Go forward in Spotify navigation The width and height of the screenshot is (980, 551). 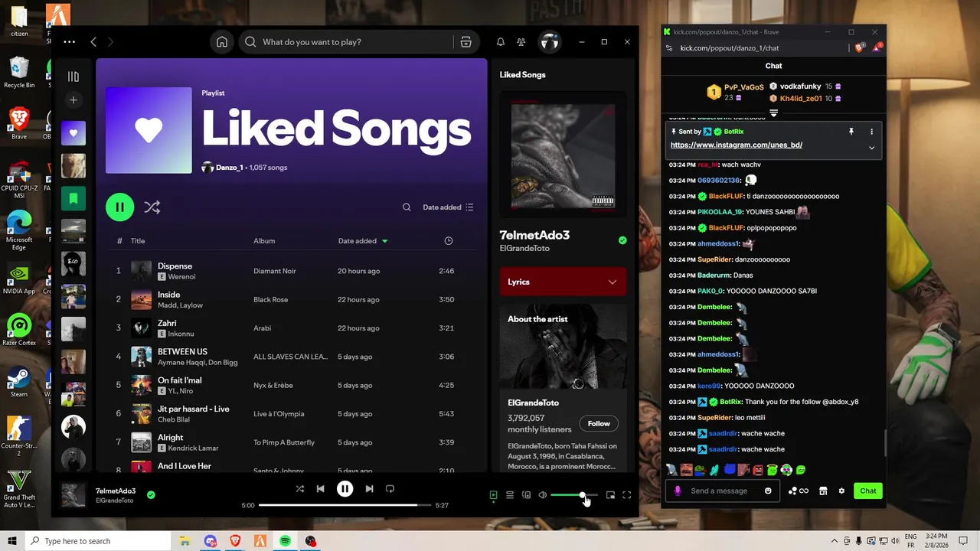110,42
